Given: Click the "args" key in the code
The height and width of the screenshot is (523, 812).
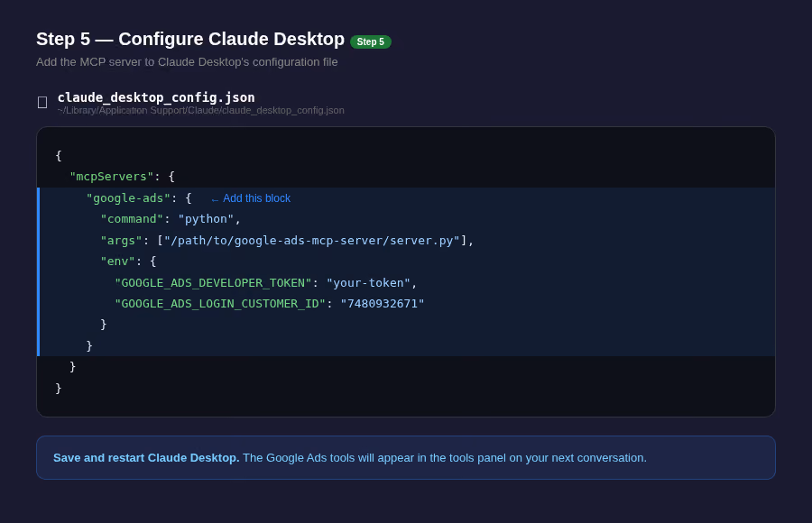Looking at the screenshot, I should point(121,241).
